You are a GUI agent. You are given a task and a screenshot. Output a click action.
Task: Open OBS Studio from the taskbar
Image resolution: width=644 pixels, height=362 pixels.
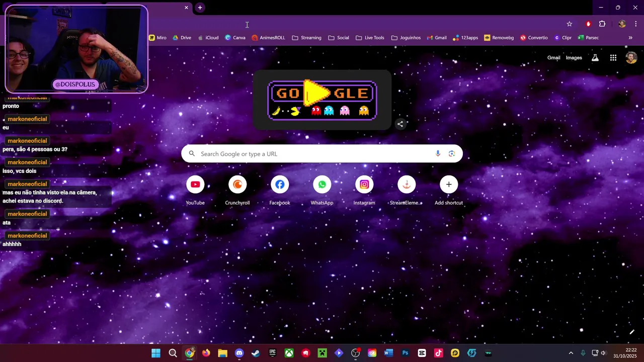(x=356, y=353)
